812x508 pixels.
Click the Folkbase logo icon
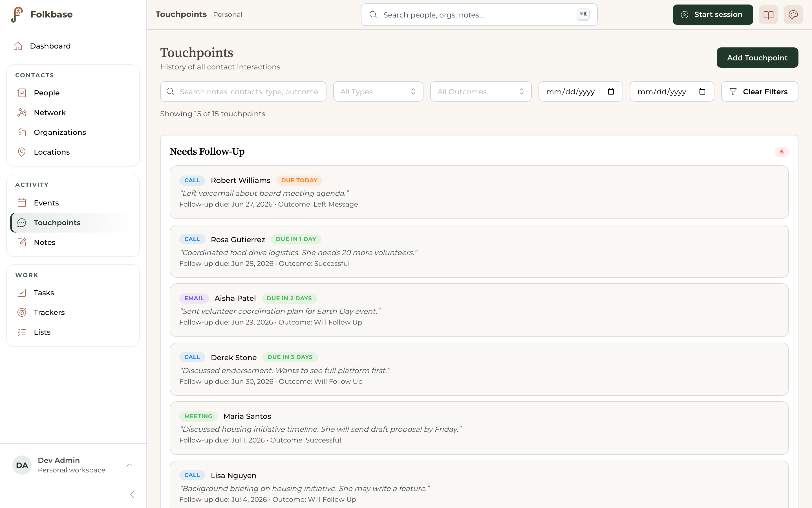(x=17, y=14)
